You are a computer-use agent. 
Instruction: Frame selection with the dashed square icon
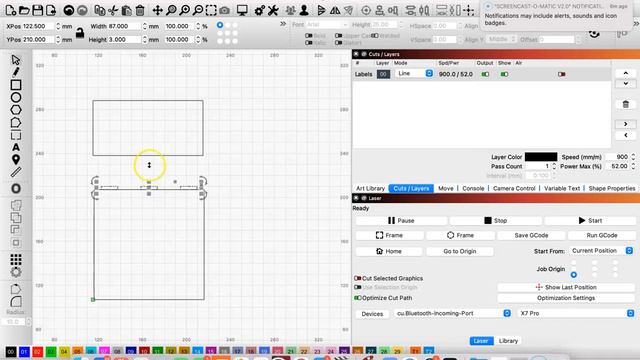click(x=211, y=10)
